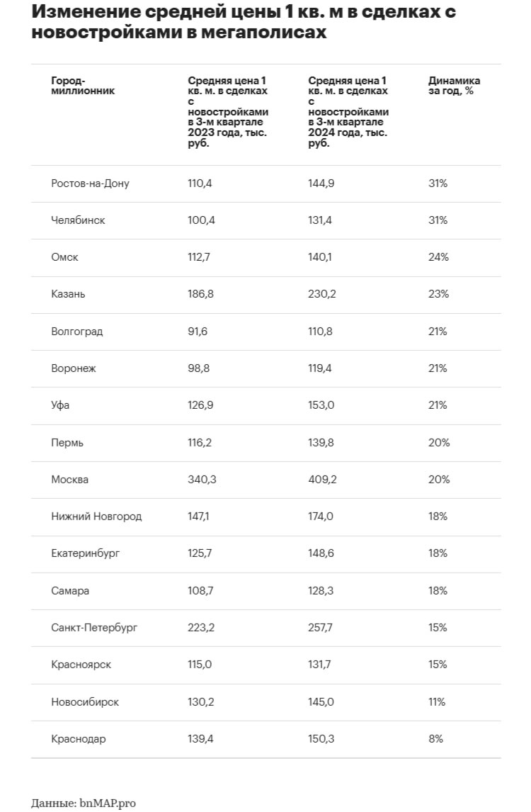The width and height of the screenshot is (531, 812).
Task: Click Воронеж's 2023 price 98,8
Action: [199, 368]
